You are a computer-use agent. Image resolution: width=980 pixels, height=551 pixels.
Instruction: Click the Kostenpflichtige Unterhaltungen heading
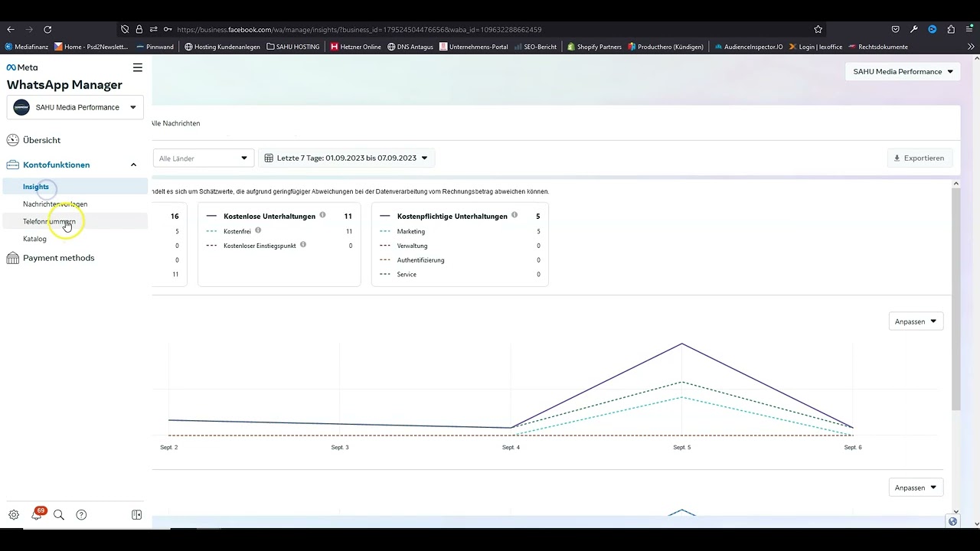452,217
